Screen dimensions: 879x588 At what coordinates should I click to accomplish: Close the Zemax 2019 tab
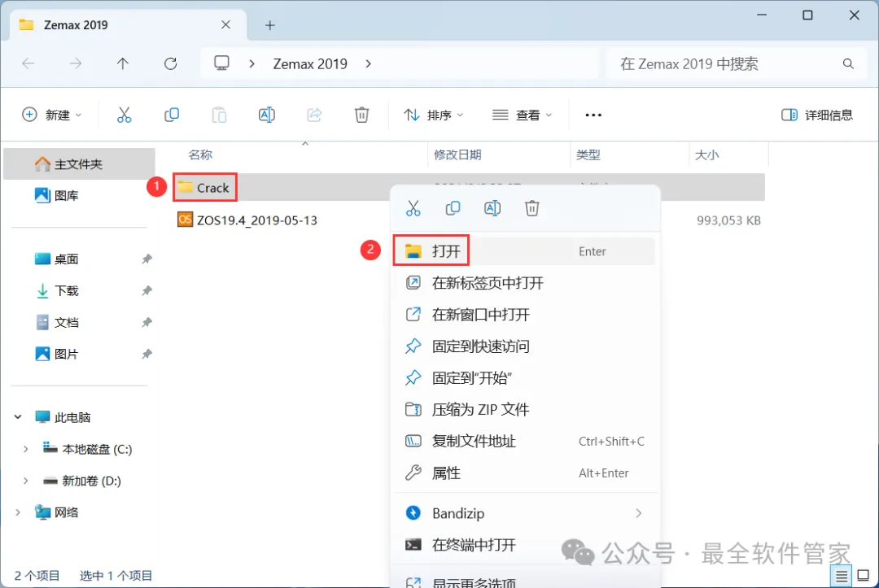point(225,24)
